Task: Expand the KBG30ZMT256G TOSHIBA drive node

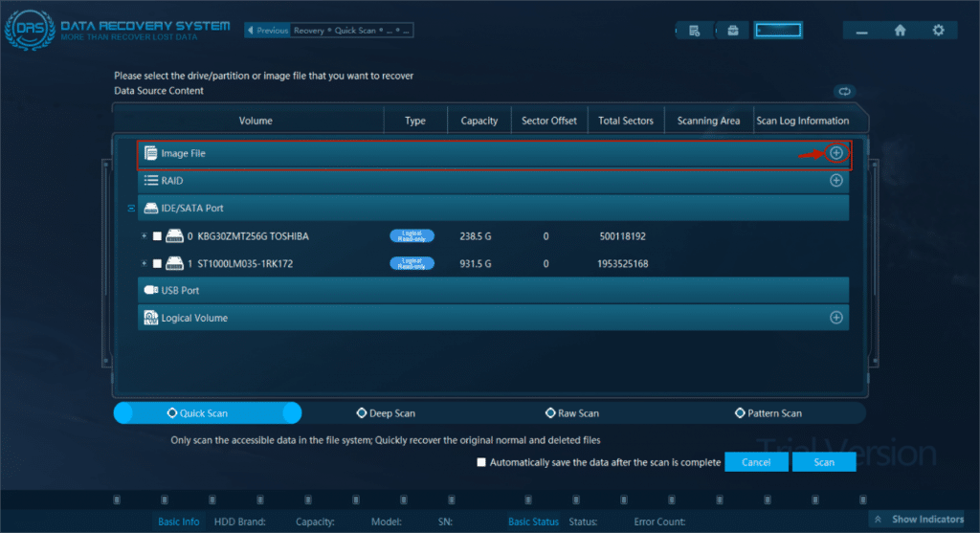Action: pyautogui.click(x=145, y=236)
